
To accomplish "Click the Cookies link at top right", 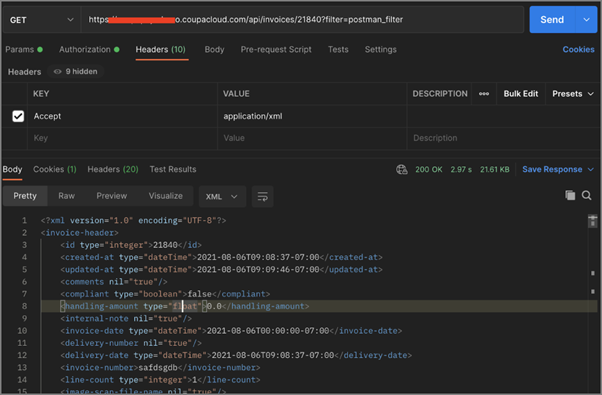I will point(578,50).
